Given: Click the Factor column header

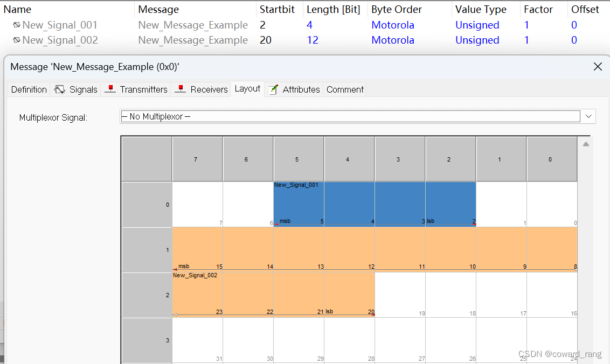Looking at the screenshot, I should (538, 9).
